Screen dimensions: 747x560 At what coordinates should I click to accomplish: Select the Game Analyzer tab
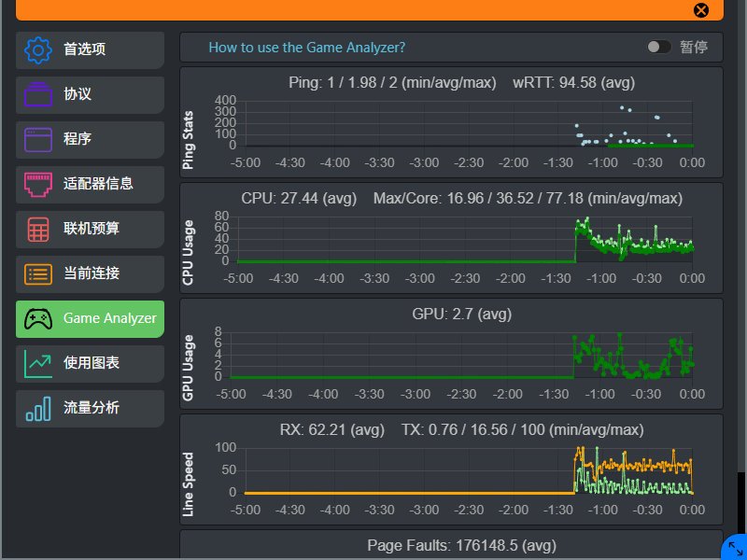pyautogui.click(x=90, y=318)
